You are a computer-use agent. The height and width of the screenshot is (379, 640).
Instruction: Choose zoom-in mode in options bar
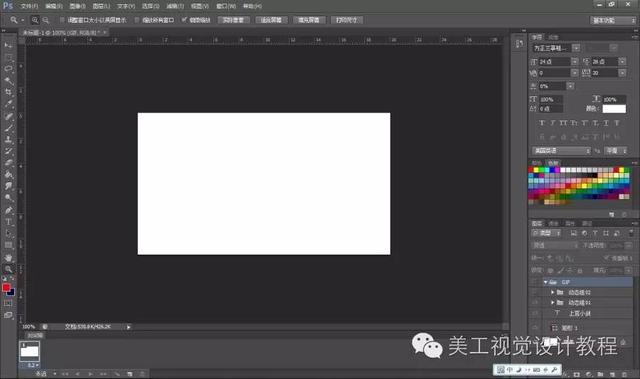pos(35,20)
